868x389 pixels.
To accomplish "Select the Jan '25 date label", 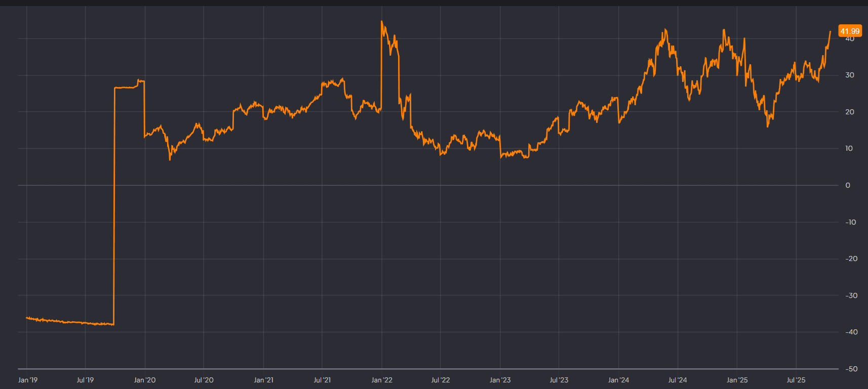I will coord(737,380).
